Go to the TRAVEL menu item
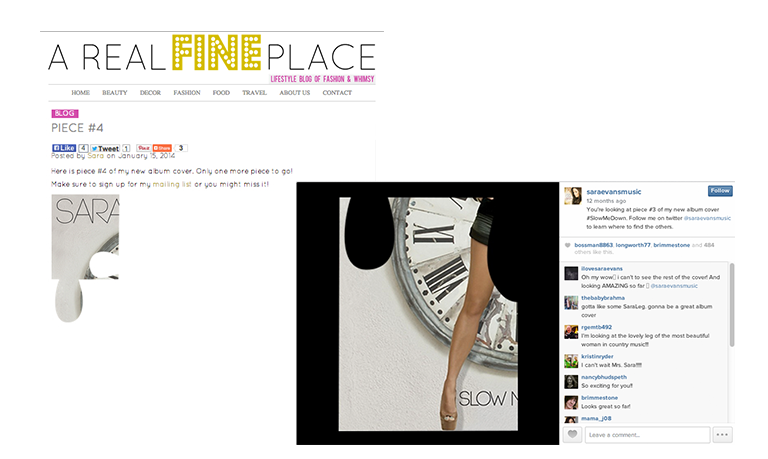 [254, 93]
